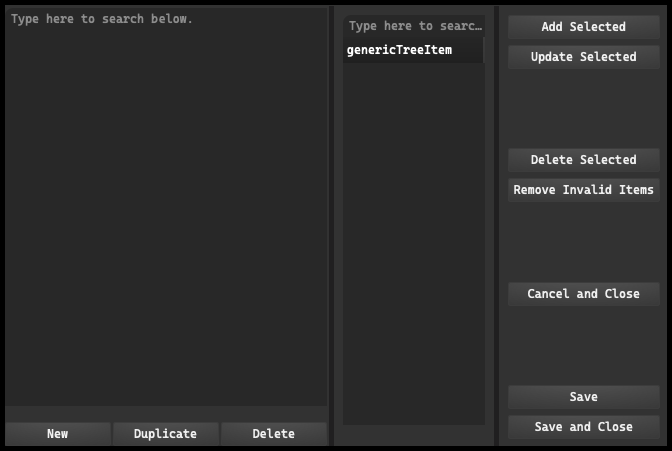The width and height of the screenshot is (672, 451).
Task: Click Remove Invalid Items
Action: coord(583,190)
